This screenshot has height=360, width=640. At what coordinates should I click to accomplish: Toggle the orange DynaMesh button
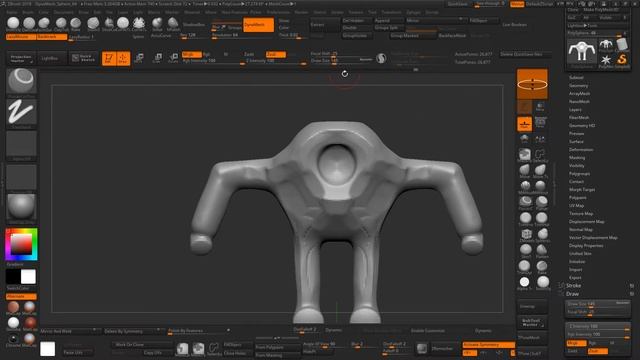[258, 25]
